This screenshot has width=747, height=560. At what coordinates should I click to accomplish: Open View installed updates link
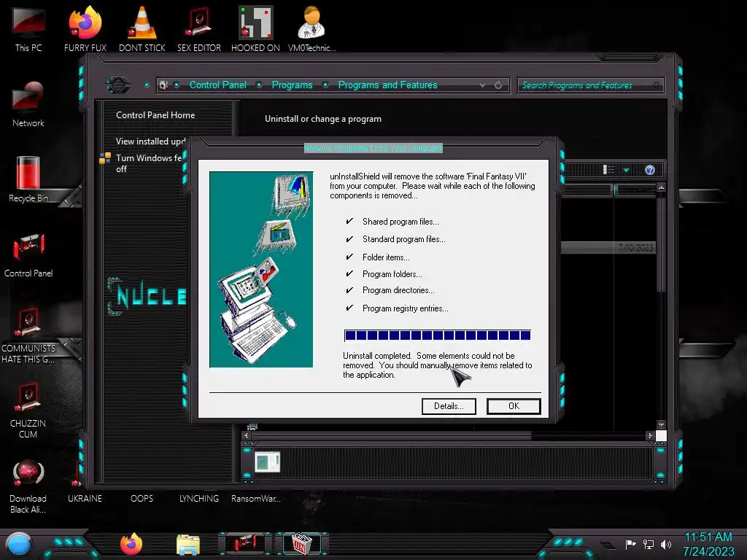click(x=150, y=141)
